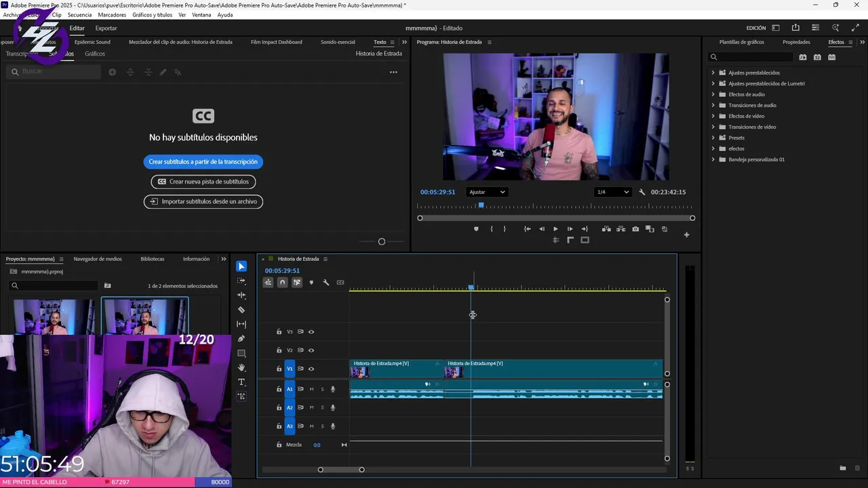
Task: Choose the Ripple Edit tool
Action: (x=241, y=296)
